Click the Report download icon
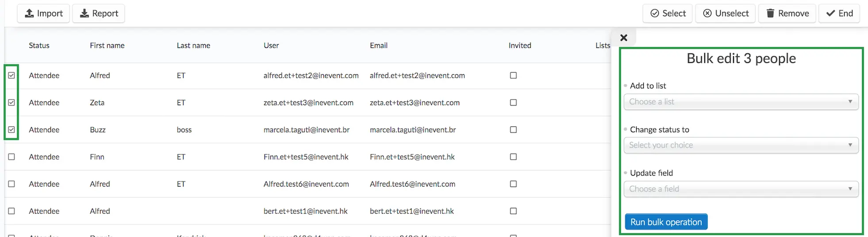 [84, 13]
